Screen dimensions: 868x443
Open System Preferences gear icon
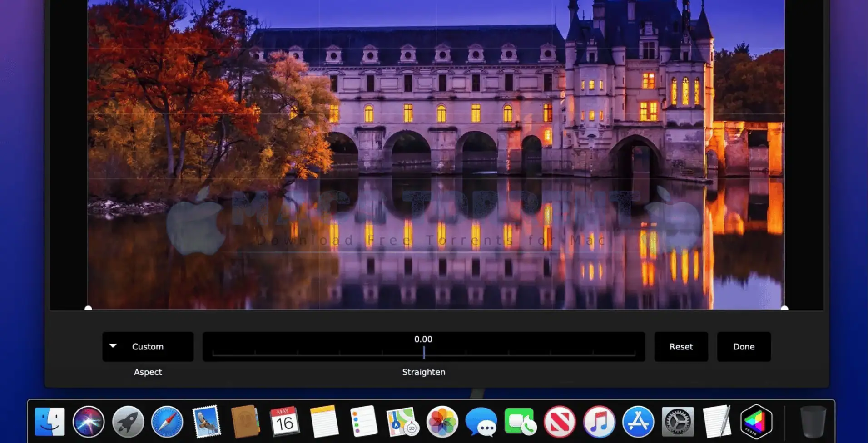[x=678, y=422]
